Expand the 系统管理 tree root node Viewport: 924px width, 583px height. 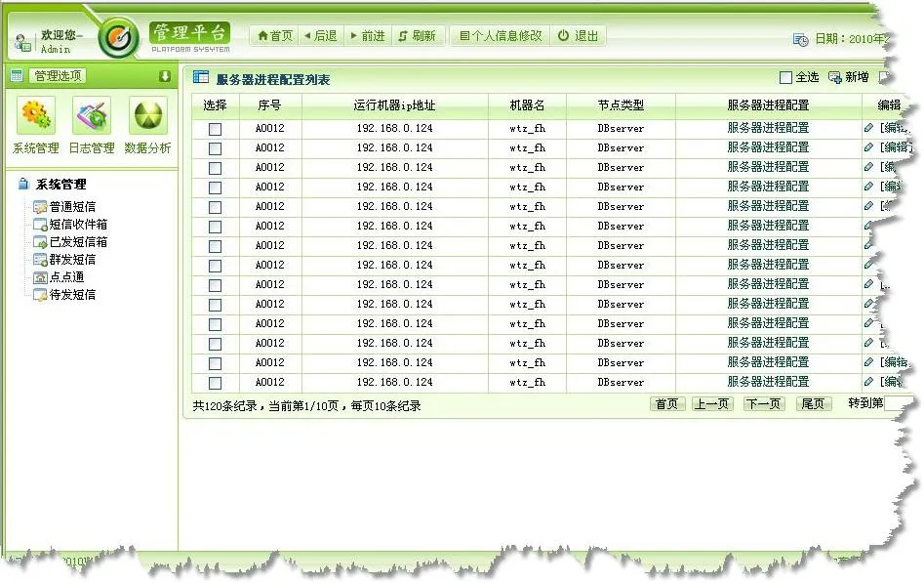[52, 185]
